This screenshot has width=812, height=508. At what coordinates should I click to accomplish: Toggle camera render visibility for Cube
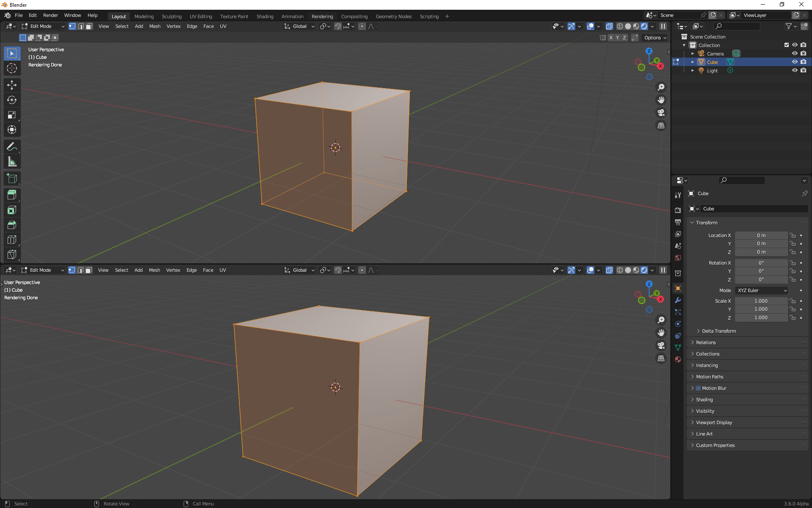(804, 62)
